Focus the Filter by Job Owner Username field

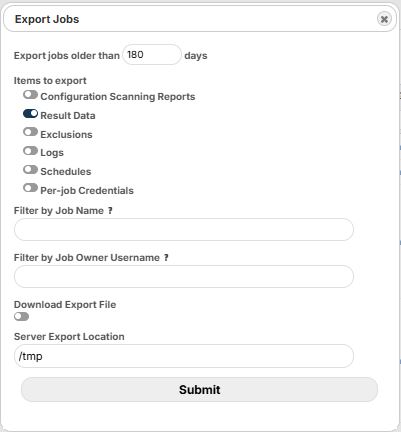(x=184, y=277)
